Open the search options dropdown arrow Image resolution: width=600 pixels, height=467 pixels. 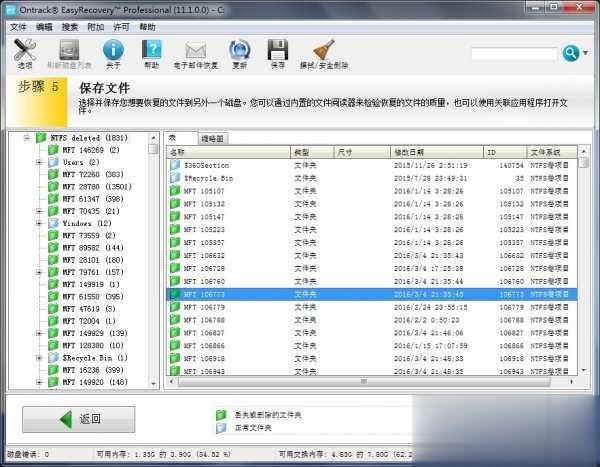click(585, 53)
